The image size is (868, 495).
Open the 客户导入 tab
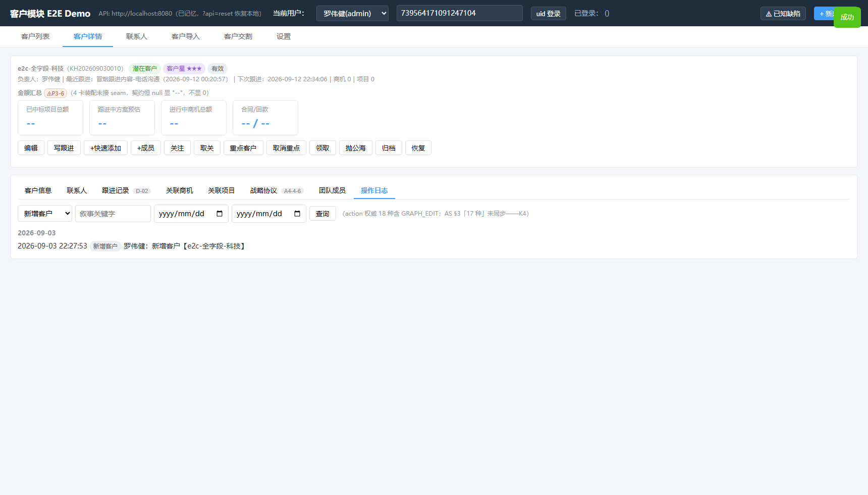pyautogui.click(x=186, y=36)
